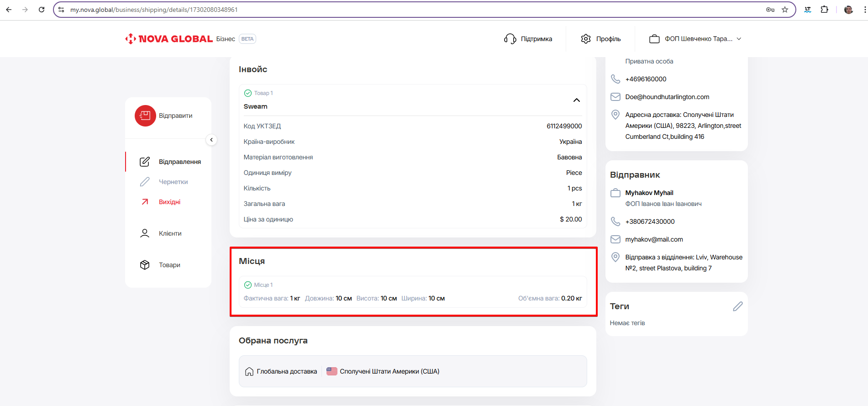Click the red Відправити send icon
The height and width of the screenshot is (406, 868).
(145, 116)
